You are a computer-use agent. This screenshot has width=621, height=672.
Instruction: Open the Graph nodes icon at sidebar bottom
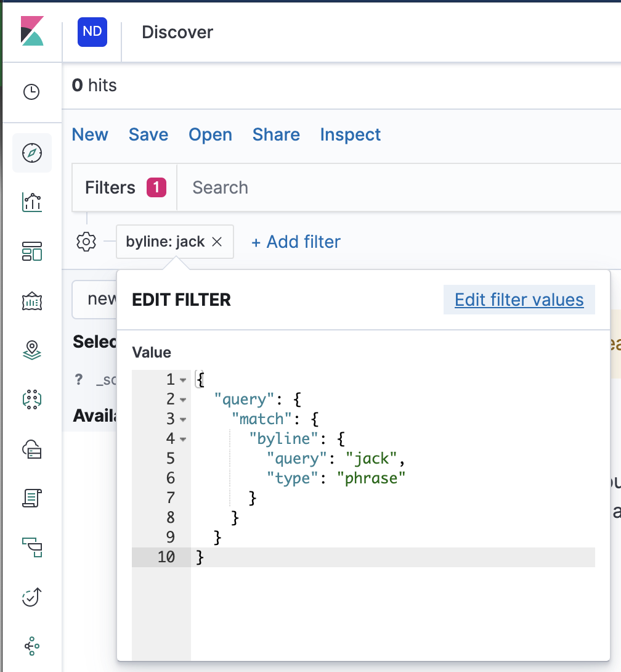pos(32,646)
